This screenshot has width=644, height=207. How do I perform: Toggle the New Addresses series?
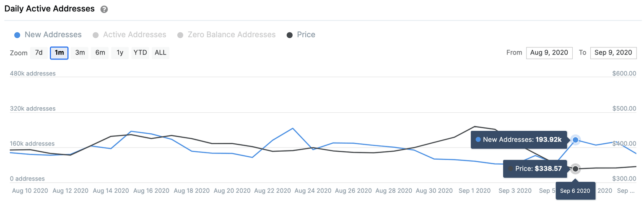pos(53,35)
